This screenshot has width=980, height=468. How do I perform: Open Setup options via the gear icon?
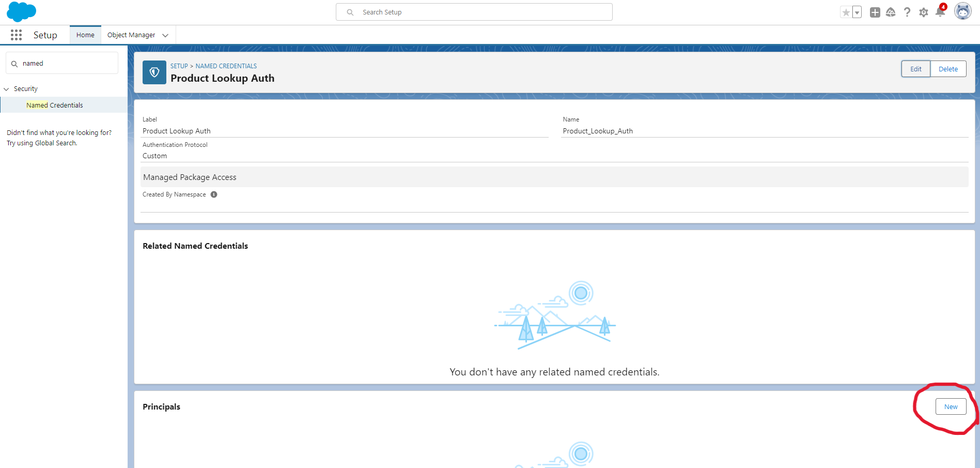[924, 12]
